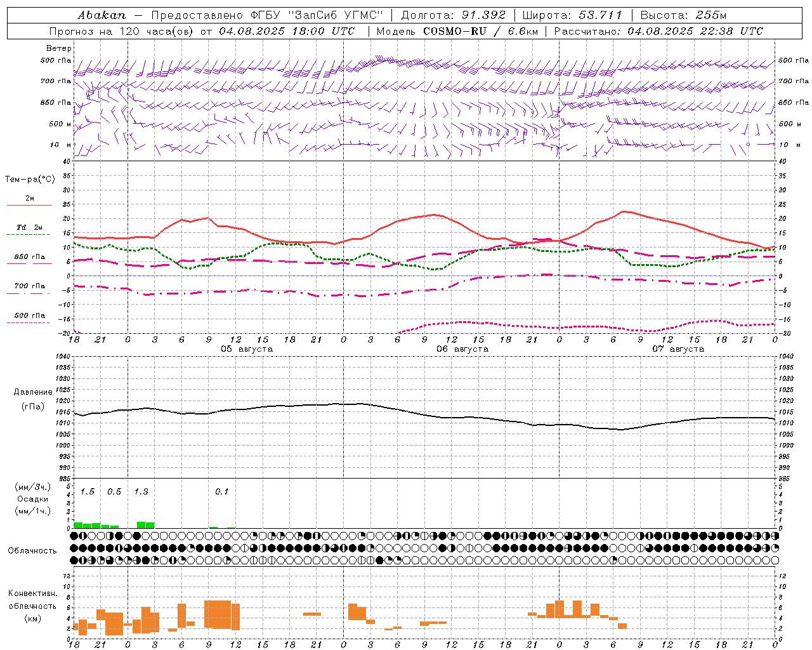812x650 pixels.
Task: Click '1040' on left pressure axis
Action: [x=62, y=356]
